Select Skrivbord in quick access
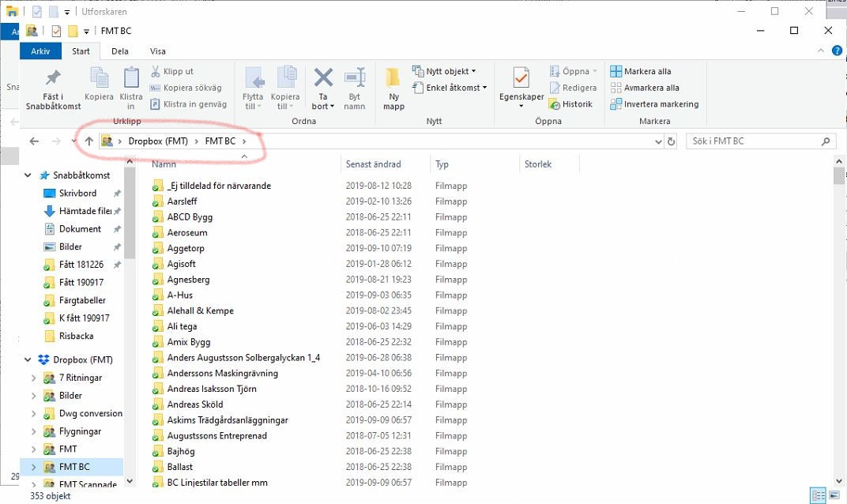The height and width of the screenshot is (504, 847). (77, 193)
